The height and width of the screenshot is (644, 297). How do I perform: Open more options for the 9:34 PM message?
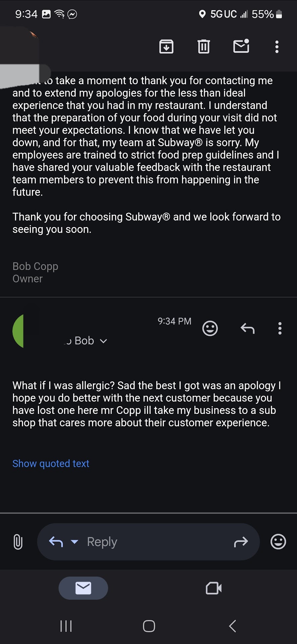pos(280,328)
